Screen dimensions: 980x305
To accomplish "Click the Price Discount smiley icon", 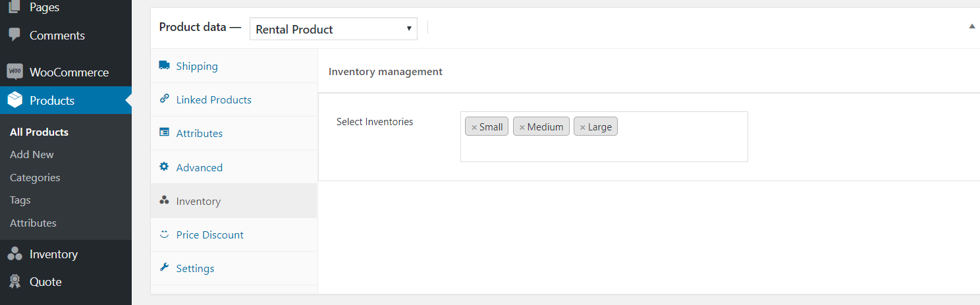I will point(164,235).
